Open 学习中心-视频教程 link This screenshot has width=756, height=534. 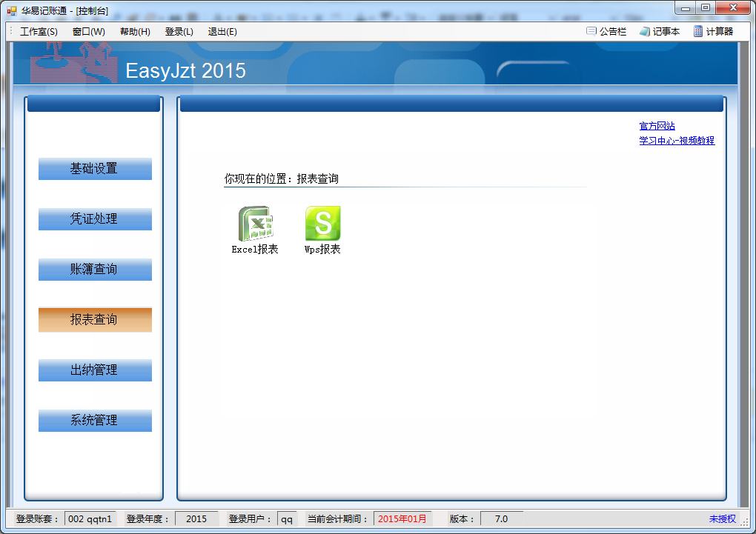coord(677,141)
